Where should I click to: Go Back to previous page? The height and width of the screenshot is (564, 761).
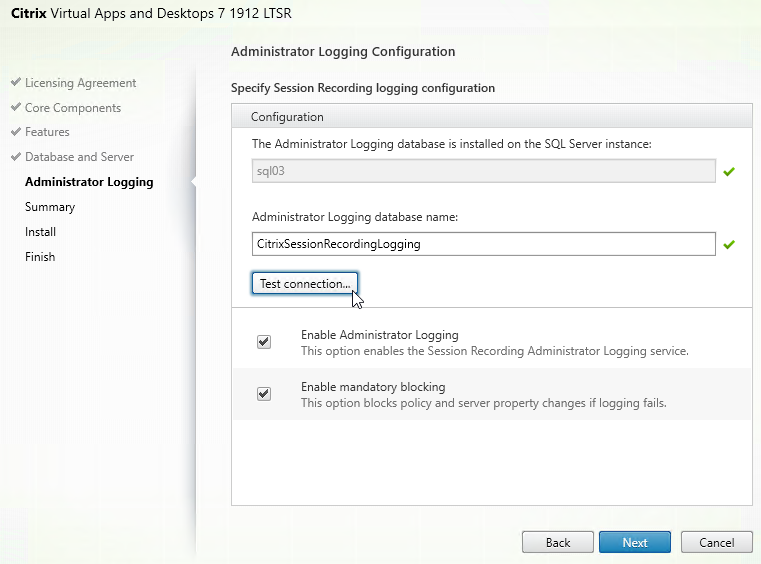(558, 542)
